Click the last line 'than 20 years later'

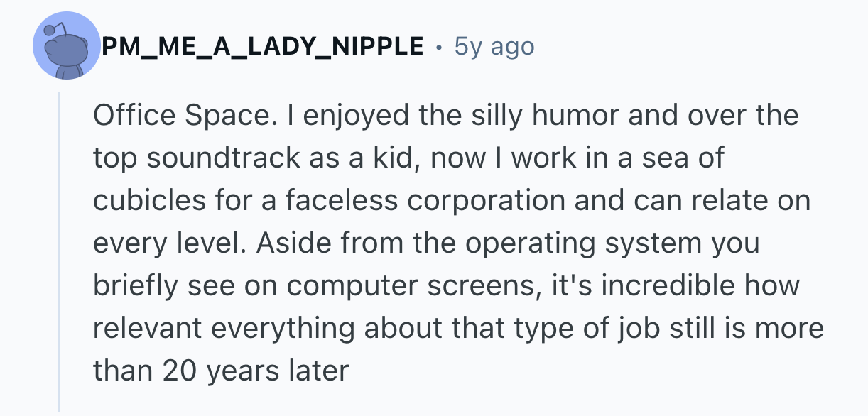coord(221,371)
